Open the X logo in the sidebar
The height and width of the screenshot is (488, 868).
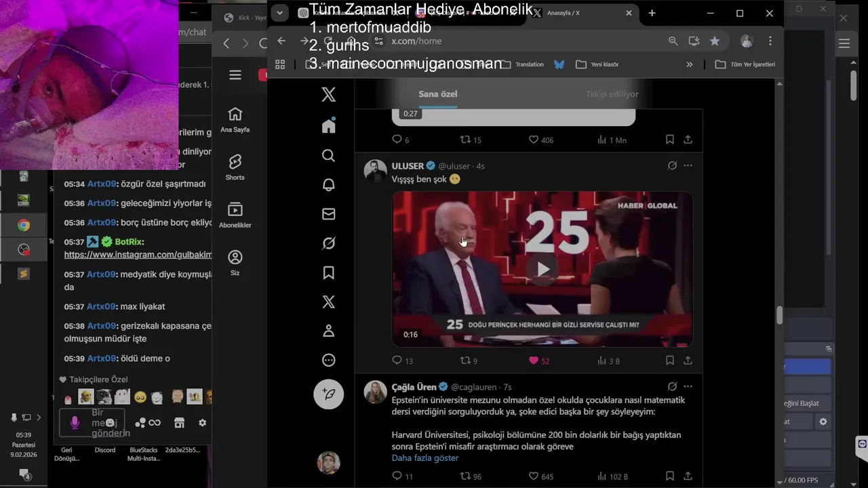(x=329, y=94)
